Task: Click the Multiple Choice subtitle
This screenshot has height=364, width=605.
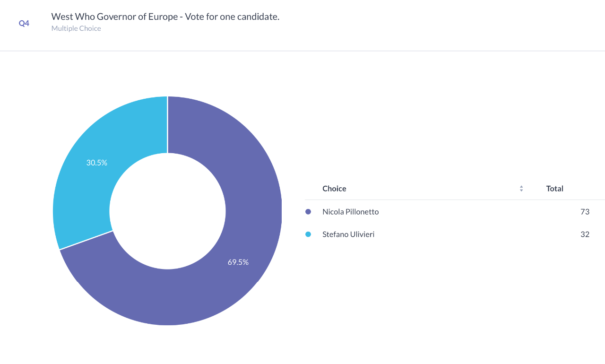Action: coord(76,28)
